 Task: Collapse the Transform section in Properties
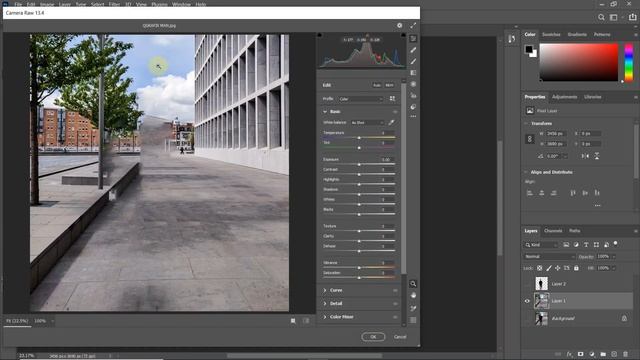click(x=526, y=123)
